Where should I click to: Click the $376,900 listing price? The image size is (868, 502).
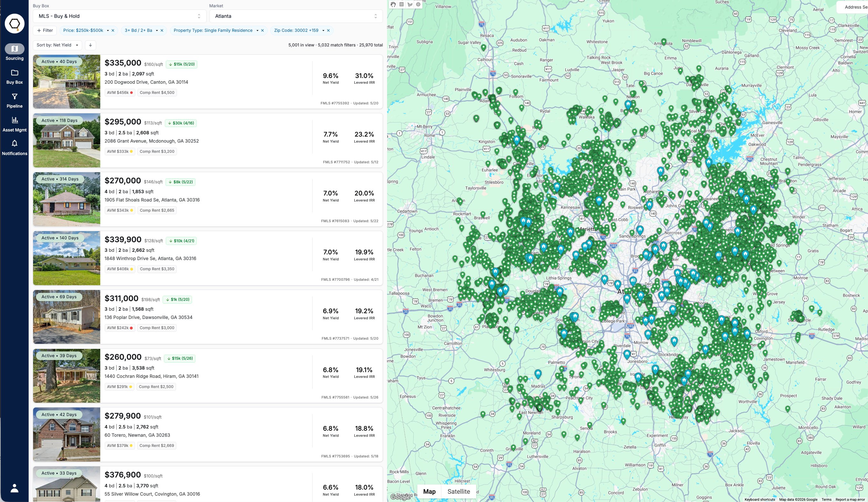point(123,475)
